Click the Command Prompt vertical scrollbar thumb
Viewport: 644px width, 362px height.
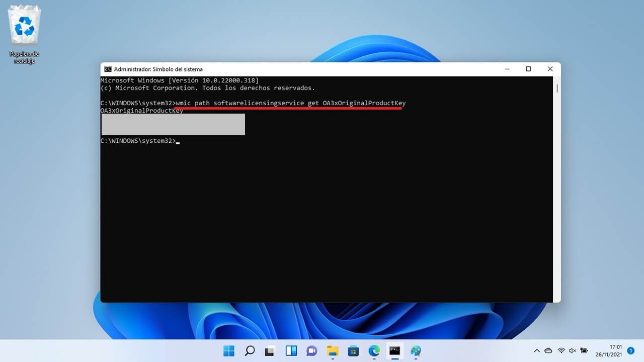557,88
